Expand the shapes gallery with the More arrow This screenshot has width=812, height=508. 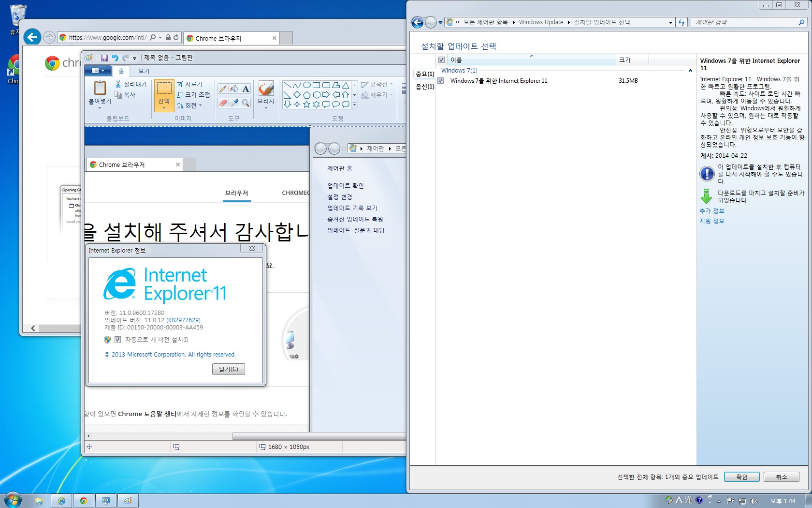(354, 104)
